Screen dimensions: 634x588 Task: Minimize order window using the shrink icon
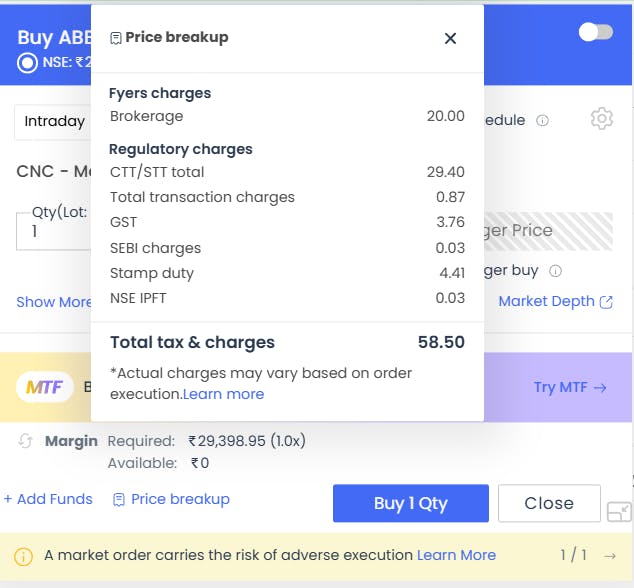[619, 512]
